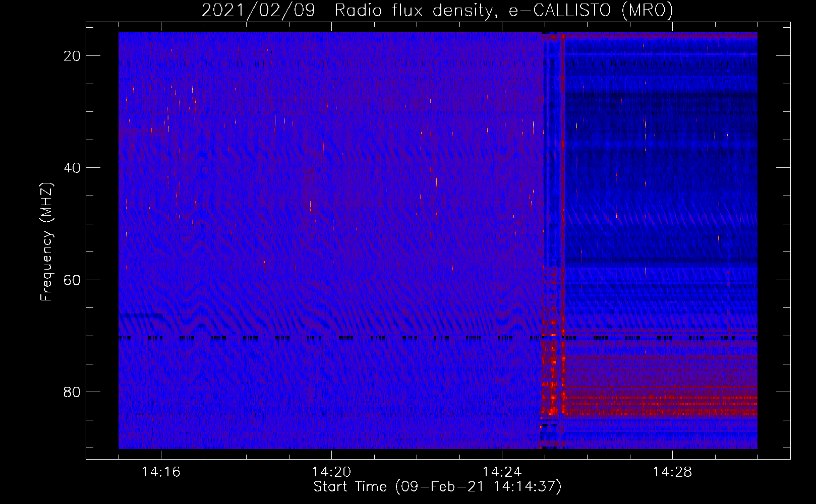Screen dimensions: 816x504
Task: Click the 14:16 time axis label
Action: [161, 472]
